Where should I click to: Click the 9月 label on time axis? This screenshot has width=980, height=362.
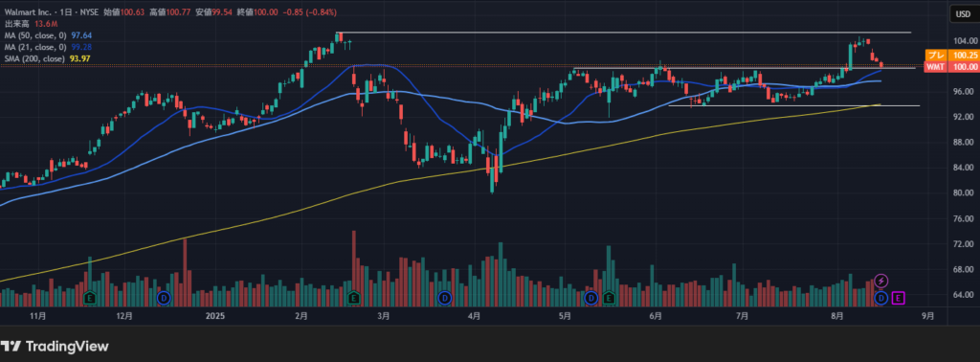[927, 316]
